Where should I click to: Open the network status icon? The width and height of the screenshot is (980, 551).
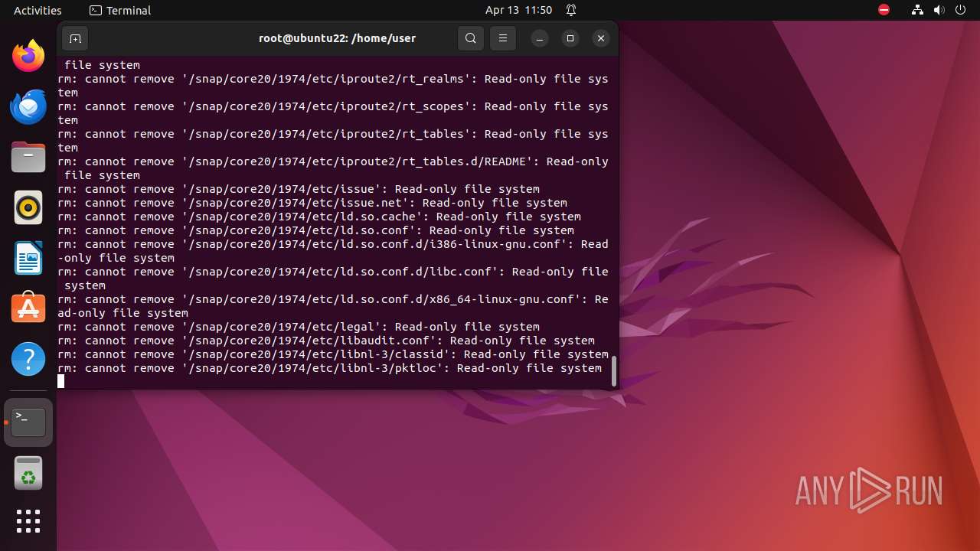click(918, 10)
